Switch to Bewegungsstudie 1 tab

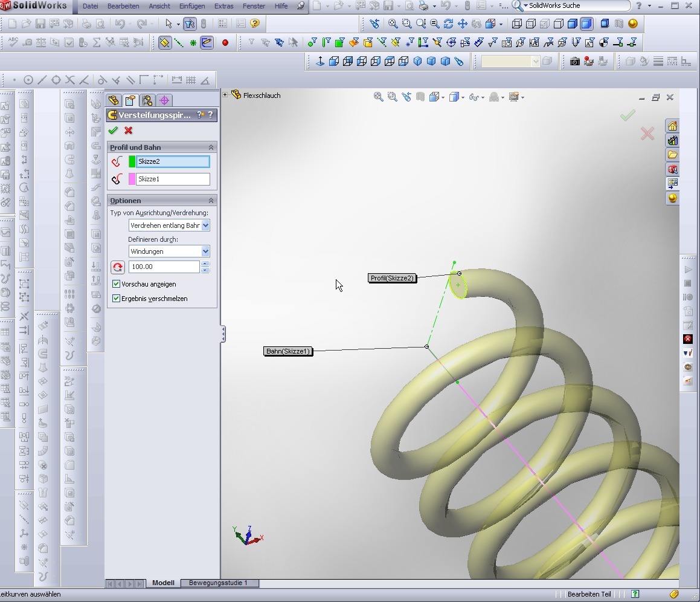coord(218,583)
